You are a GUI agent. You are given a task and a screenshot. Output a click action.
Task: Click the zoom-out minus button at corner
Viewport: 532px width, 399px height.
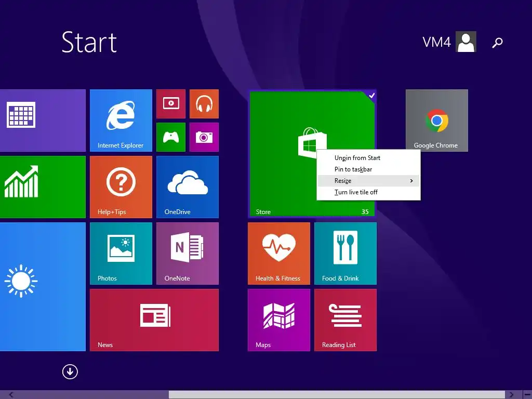point(527,395)
